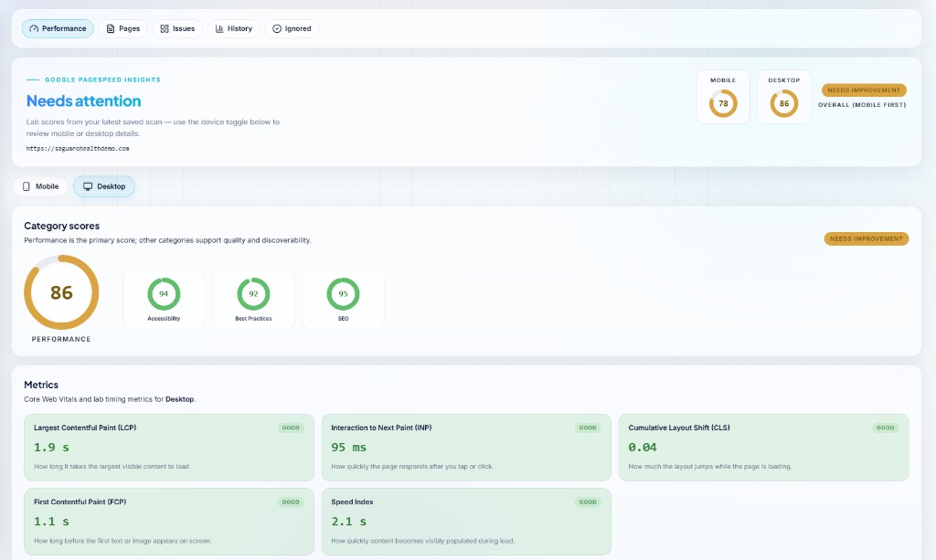The height and width of the screenshot is (560, 936).
Task: Click the Metrics section heading
Action: 41,385
